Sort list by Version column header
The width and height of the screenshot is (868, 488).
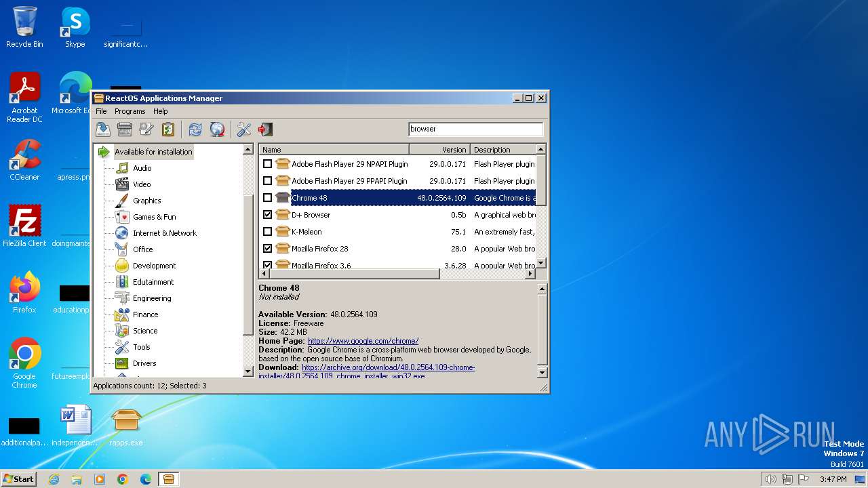pyautogui.click(x=439, y=150)
